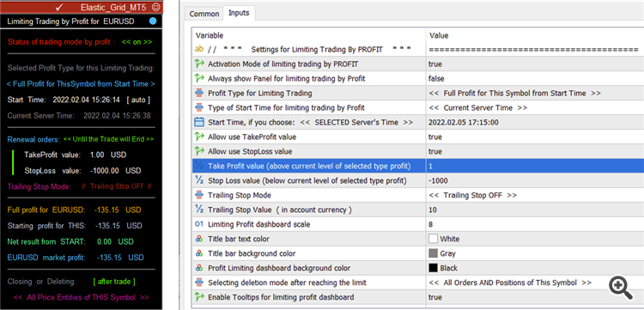Click '// Trailing Stop OFF //' in the panel
Screen dimensions: 644x310
point(117,186)
